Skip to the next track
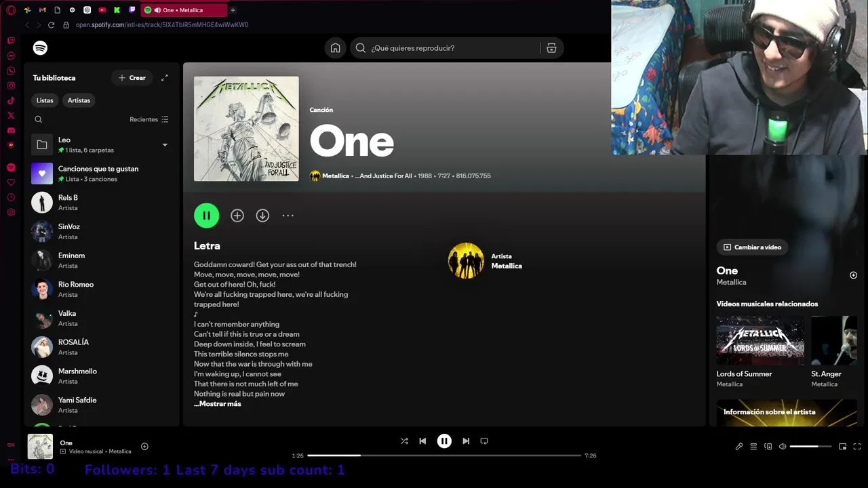 (x=466, y=441)
